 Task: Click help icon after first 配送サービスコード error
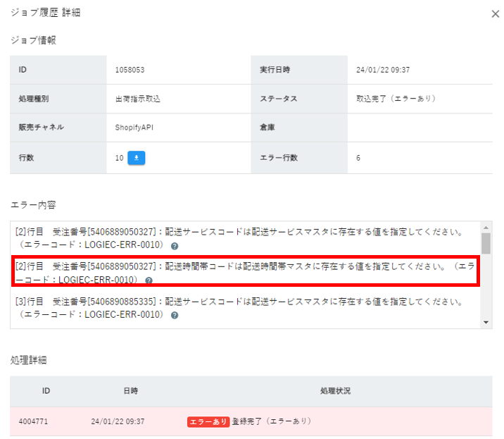[174, 246]
